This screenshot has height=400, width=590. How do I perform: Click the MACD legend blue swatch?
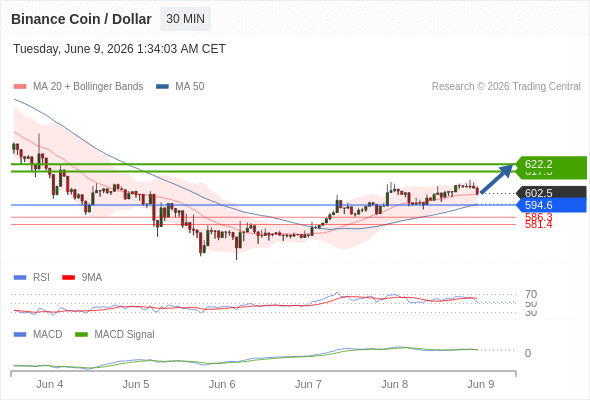[x=20, y=335]
